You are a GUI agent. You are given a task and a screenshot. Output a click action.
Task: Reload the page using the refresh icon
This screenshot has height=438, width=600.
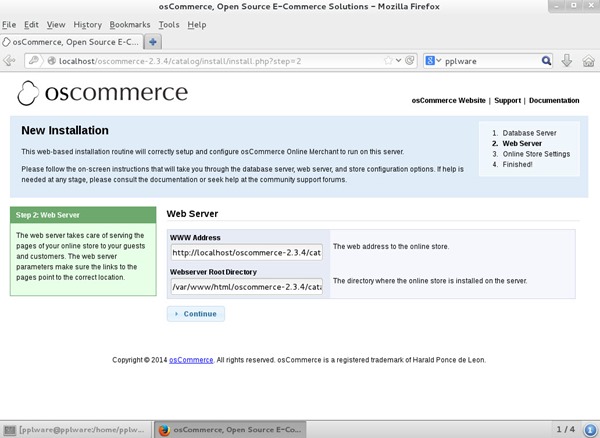tap(409, 60)
